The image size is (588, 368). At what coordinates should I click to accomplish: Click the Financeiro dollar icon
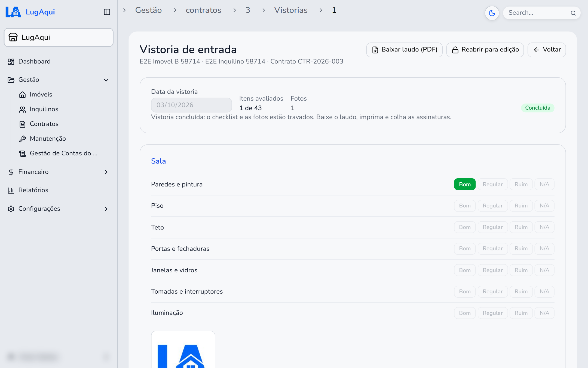pyautogui.click(x=11, y=172)
